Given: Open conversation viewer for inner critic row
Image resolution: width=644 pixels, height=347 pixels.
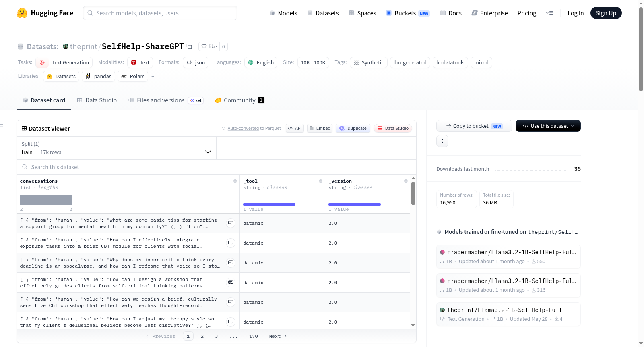Looking at the screenshot, I should pos(231,263).
